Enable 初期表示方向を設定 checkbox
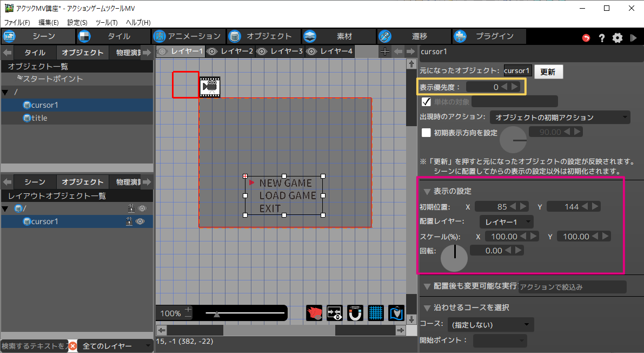The width and height of the screenshot is (644, 353). pyautogui.click(x=426, y=132)
